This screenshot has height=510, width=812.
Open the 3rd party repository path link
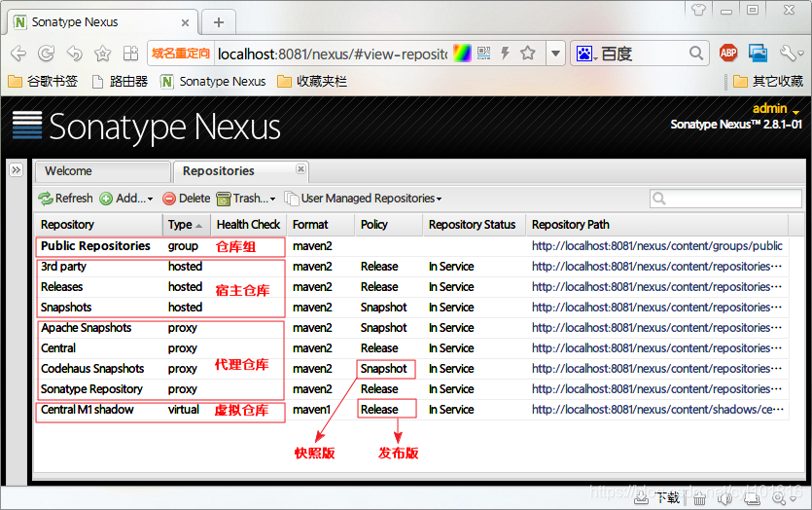tap(656, 267)
